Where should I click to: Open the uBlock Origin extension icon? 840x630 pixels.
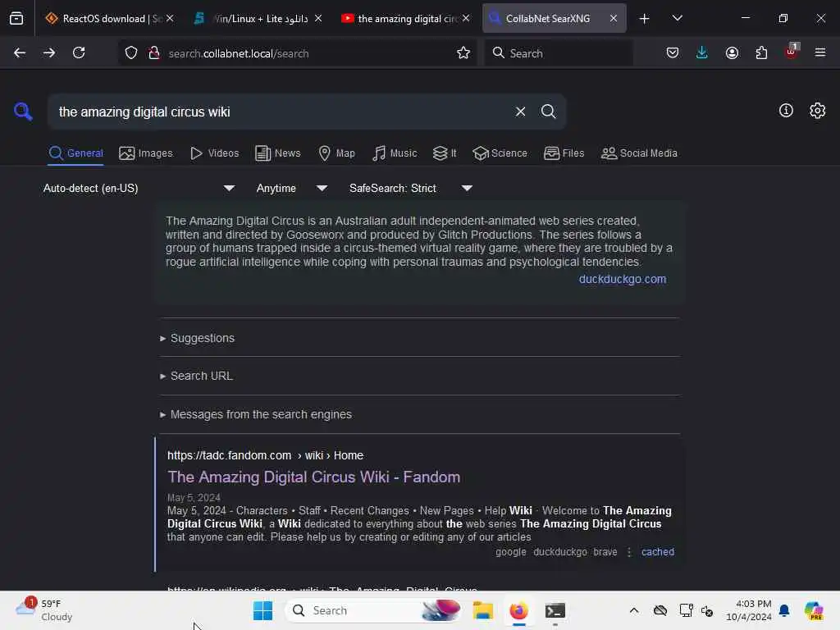[x=792, y=52]
